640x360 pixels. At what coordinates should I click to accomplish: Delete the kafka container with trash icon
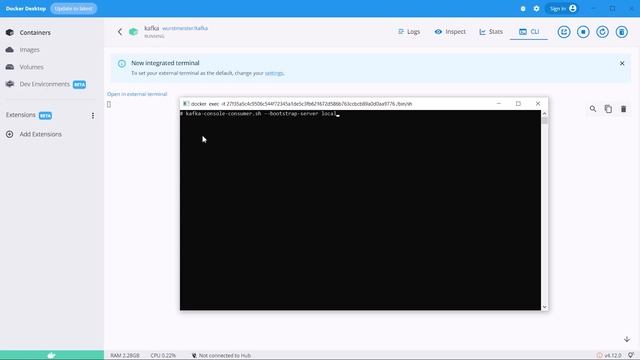pyautogui.click(x=621, y=32)
